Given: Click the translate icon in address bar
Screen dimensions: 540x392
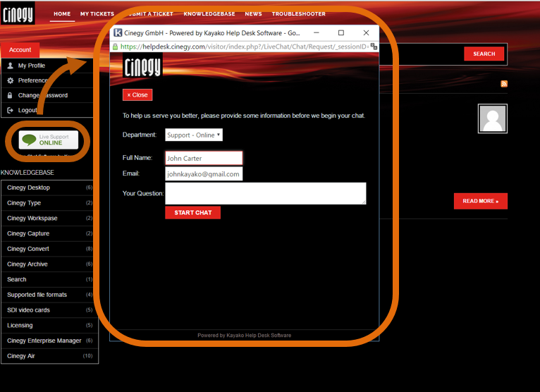Looking at the screenshot, I should tap(374, 47).
